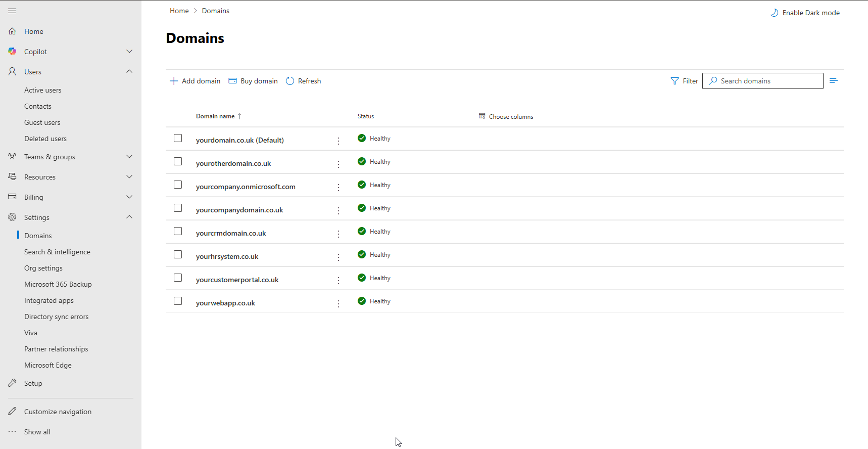Click the Teams & groups icon
This screenshot has width=868, height=449.
12,157
